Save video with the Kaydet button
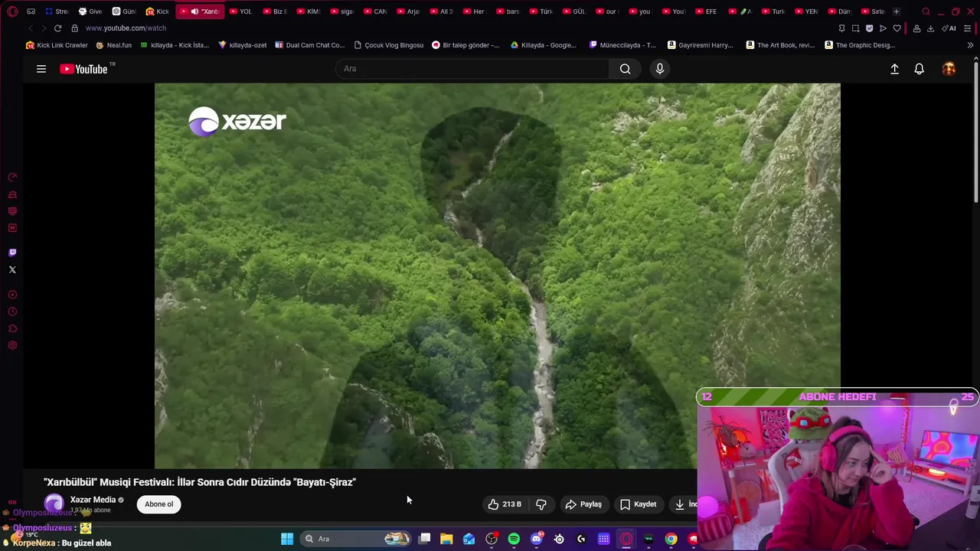 (x=638, y=504)
